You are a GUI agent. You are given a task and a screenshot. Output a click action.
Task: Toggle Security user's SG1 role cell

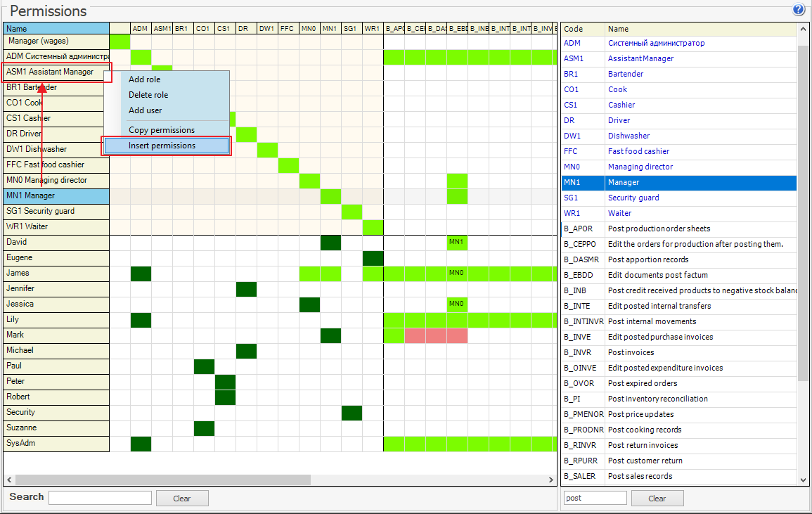coord(352,413)
